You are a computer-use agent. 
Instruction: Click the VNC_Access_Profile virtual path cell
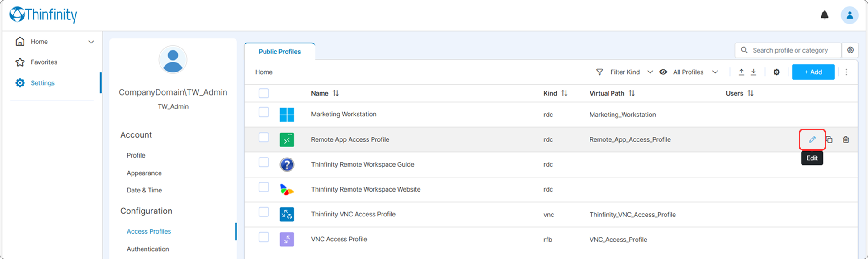tap(618, 240)
